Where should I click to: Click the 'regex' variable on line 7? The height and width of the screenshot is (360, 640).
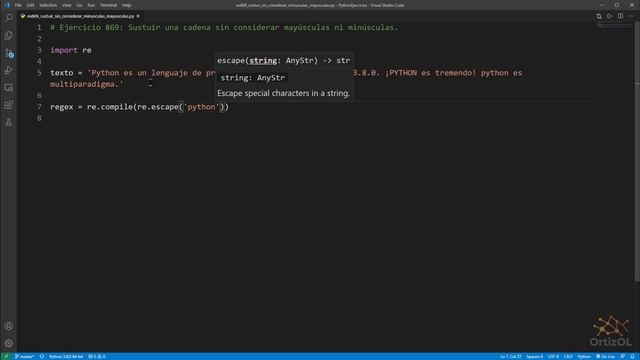coord(62,107)
